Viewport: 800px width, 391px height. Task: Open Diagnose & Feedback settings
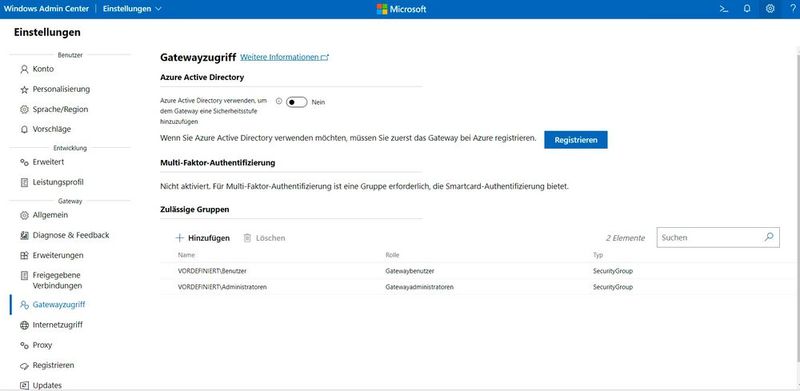pyautogui.click(x=70, y=235)
